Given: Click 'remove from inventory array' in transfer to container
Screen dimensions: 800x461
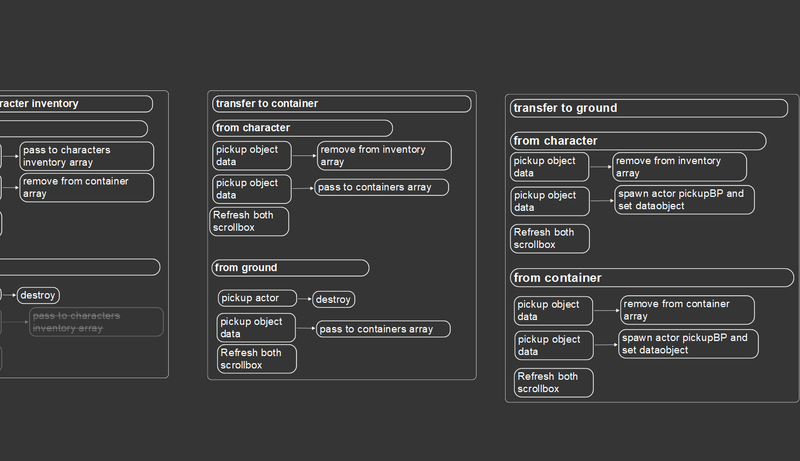Looking at the screenshot, I should pyautogui.click(x=384, y=156).
